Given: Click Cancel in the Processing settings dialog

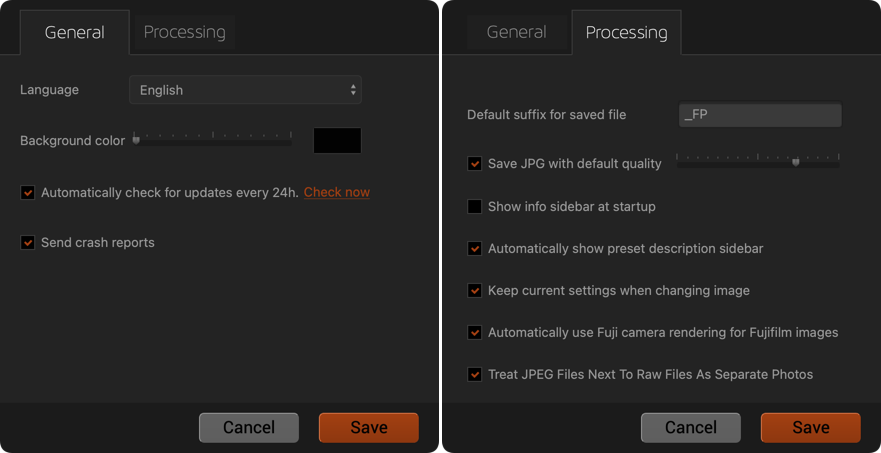Looking at the screenshot, I should pyautogui.click(x=691, y=427).
